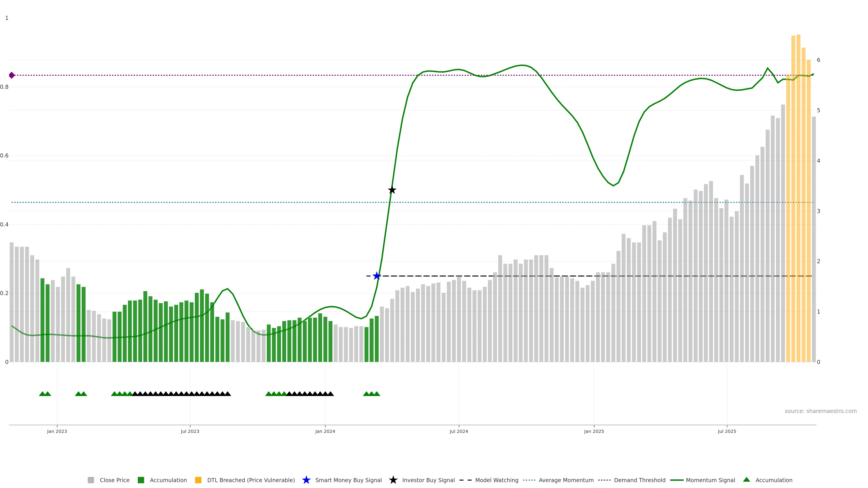
Task: Click the orange DTL Breached legend square
Action: (x=198, y=480)
